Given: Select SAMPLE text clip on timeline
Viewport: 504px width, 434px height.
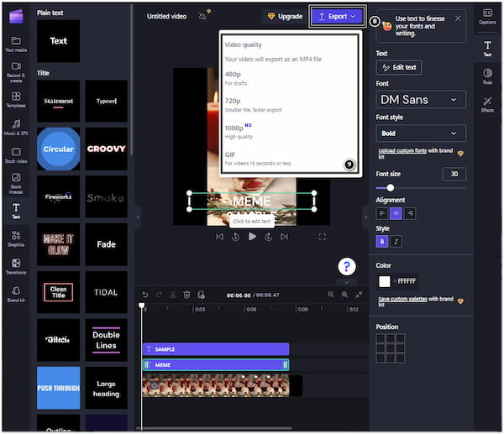Looking at the screenshot, I should point(216,349).
